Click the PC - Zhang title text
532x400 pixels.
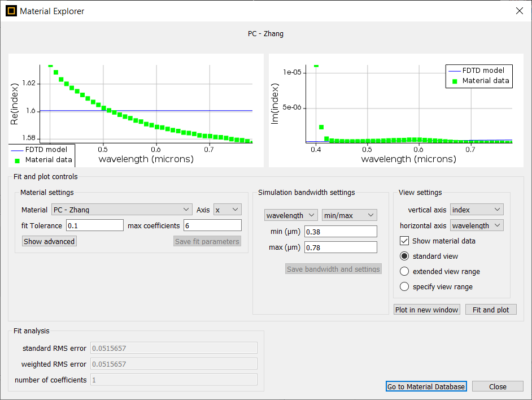pyautogui.click(x=265, y=34)
